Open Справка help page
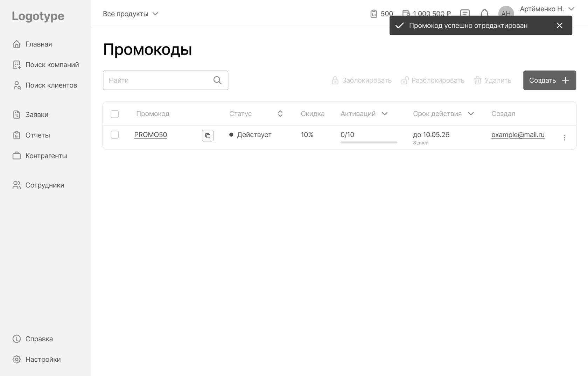The image size is (588, 376). coord(33,339)
